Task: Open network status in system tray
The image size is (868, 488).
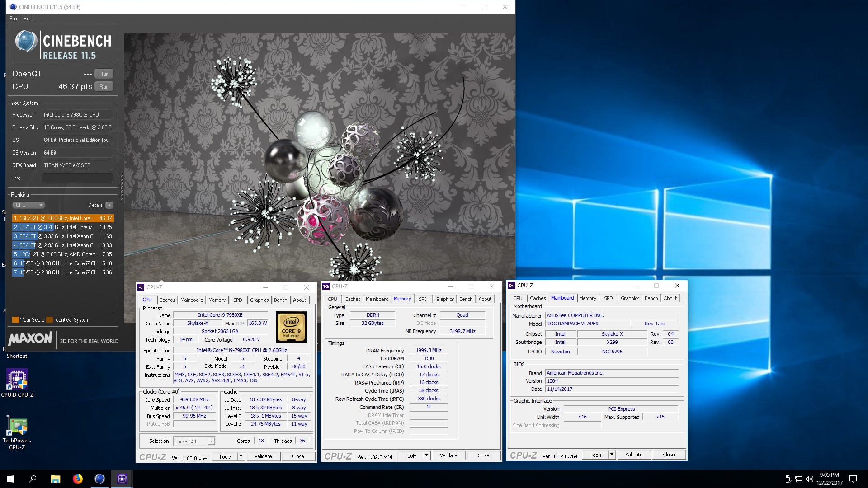Action: pyautogui.click(x=799, y=479)
